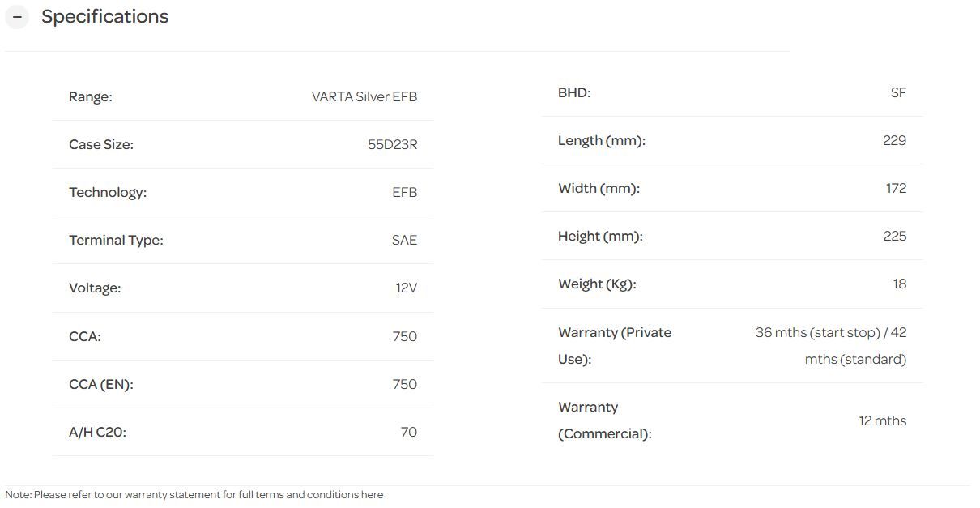Click the '55D23R' case size value

pyautogui.click(x=393, y=145)
